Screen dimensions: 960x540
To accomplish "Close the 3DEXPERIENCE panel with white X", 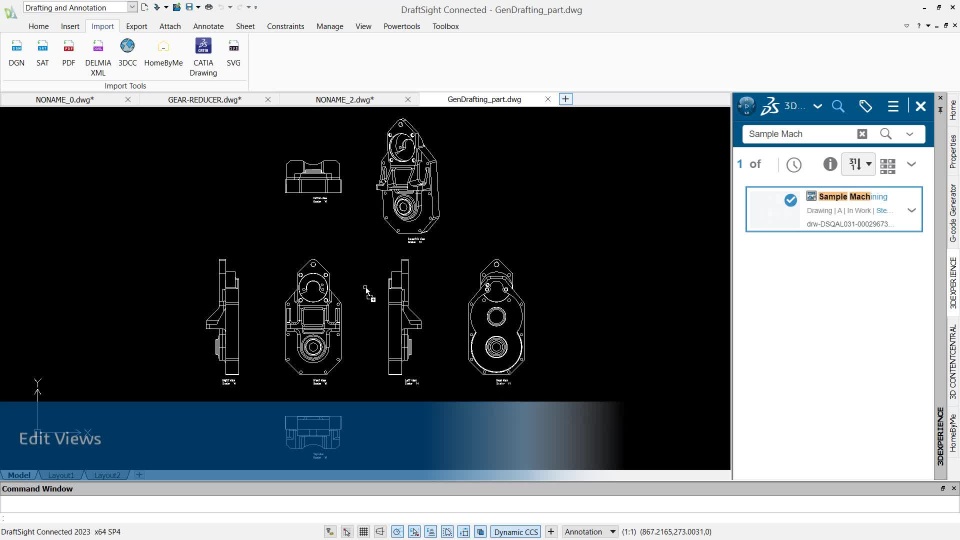I will 920,106.
